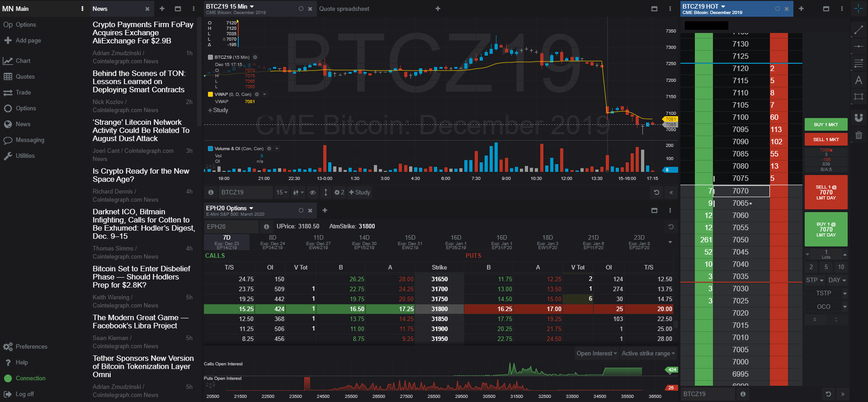Expand more expirations arrow after 23D
The height and width of the screenshot is (402, 868).
point(670,242)
